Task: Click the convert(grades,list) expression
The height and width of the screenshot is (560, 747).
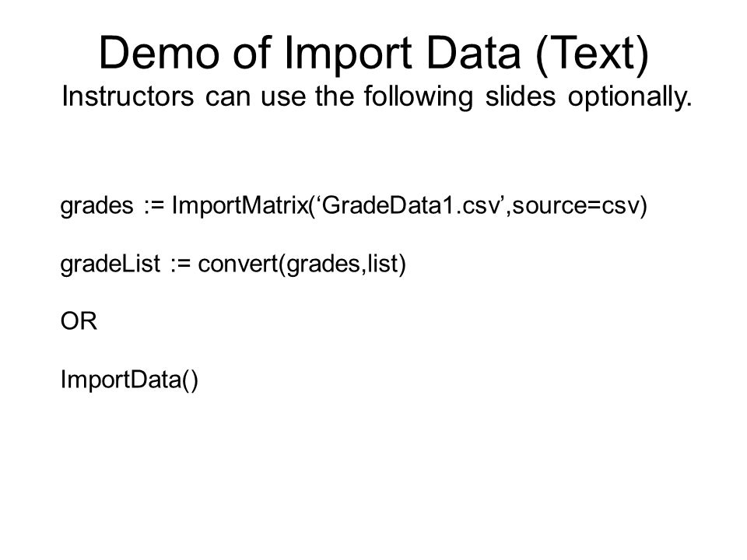Action: [x=302, y=264]
